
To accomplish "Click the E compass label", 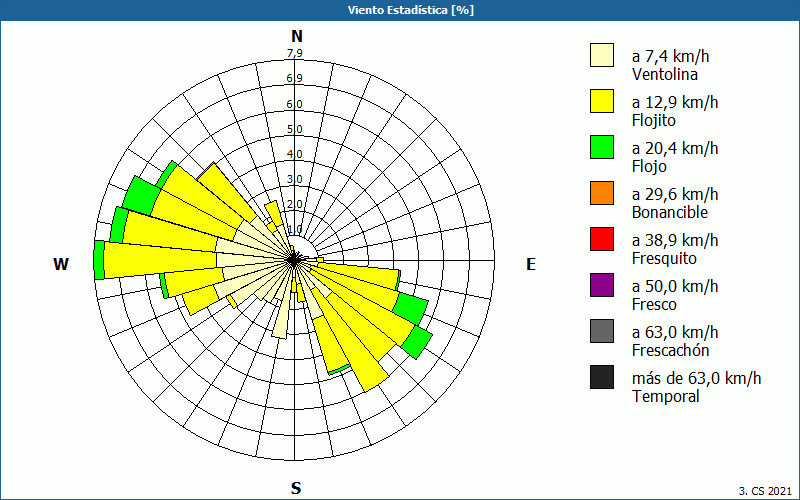I will [531, 264].
